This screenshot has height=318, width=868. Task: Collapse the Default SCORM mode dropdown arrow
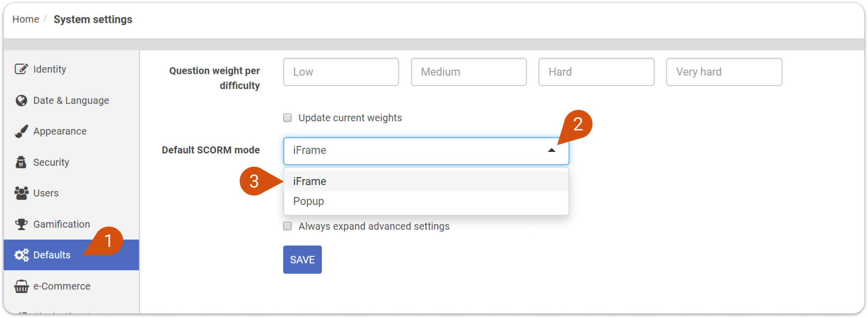coord(551,150)
